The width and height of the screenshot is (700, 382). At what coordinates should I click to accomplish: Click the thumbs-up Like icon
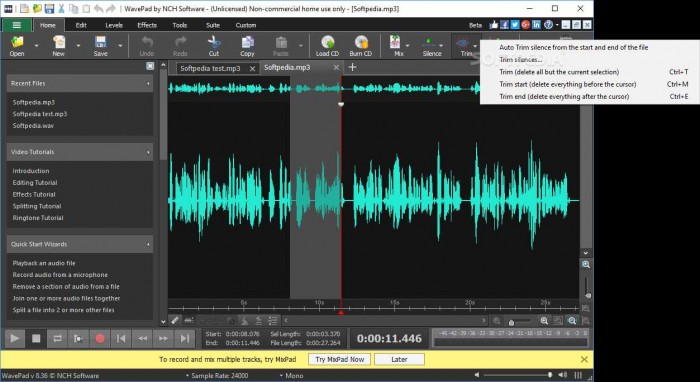tap(493, 25)
